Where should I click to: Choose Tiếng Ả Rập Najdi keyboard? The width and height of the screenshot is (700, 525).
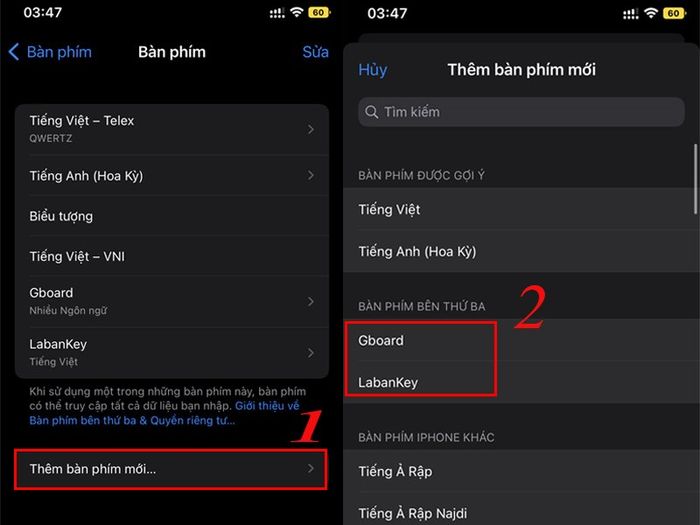pyautogui.click(x=521, y=512)
